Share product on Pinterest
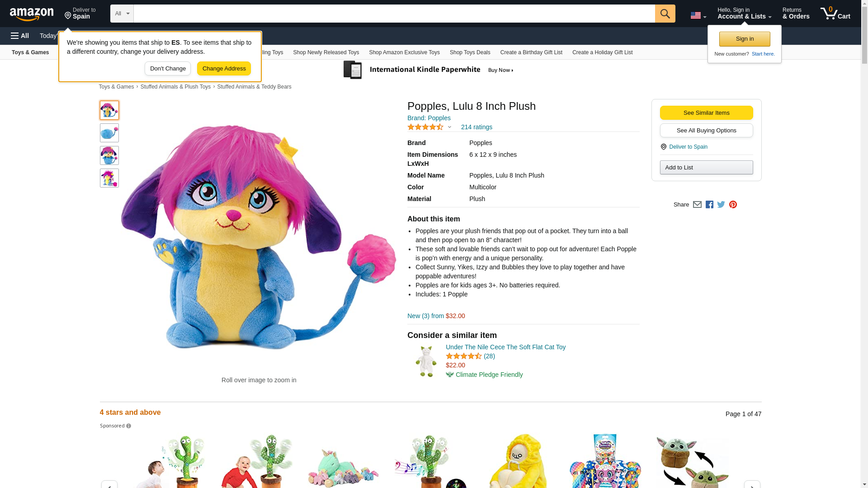The image size is (868, 488). 733,205
